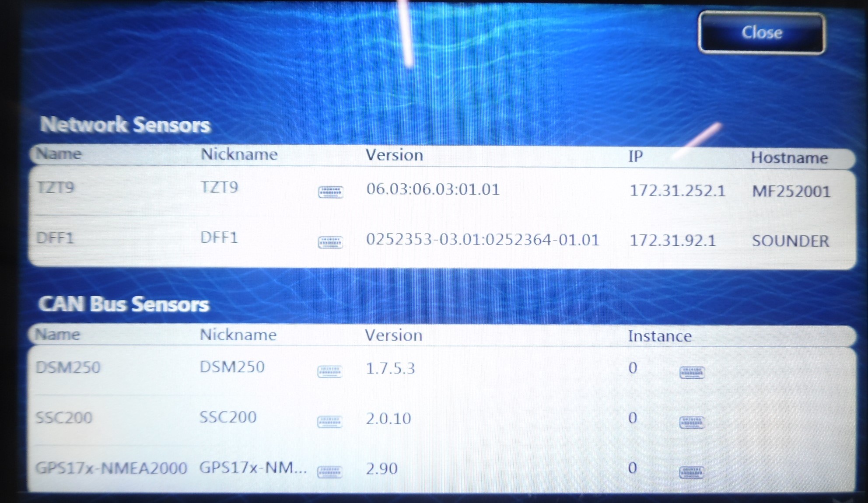Click Hostname column header
The height and width of the screenshot is (503, 868).
pyautogui.click(x=789, y=157)
